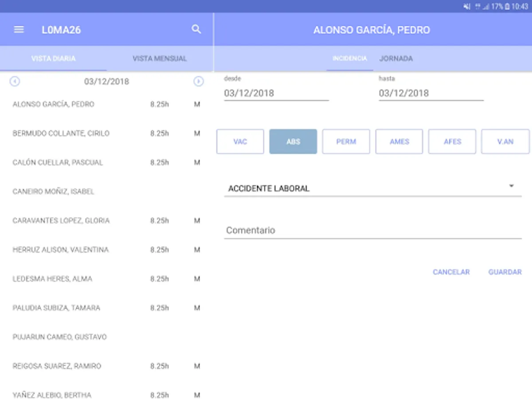Open the VISTA DIARIA tab
Image resolution: width=532 pixels, height=399 pixels.
click(x=53, y=59)
